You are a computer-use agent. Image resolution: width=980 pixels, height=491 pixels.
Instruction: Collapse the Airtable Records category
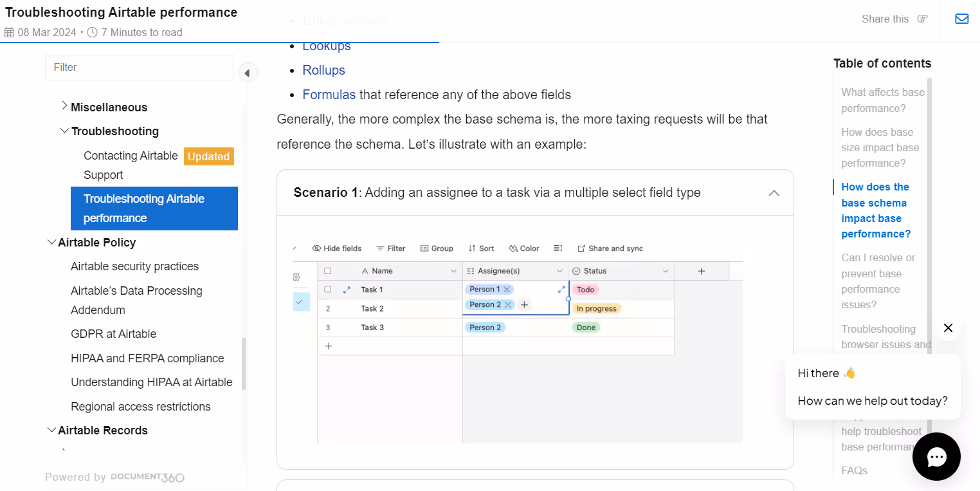click(51, 430)
